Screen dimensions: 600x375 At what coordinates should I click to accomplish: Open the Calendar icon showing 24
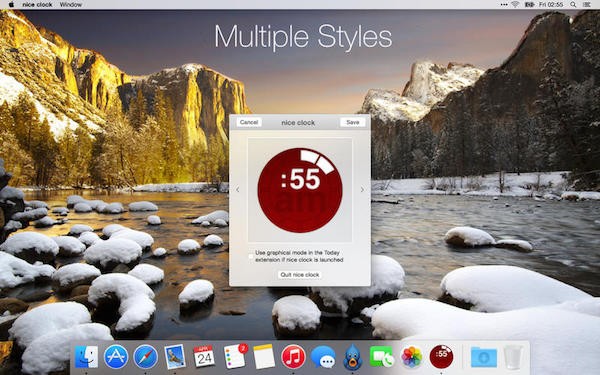click(x=204, y=356)
